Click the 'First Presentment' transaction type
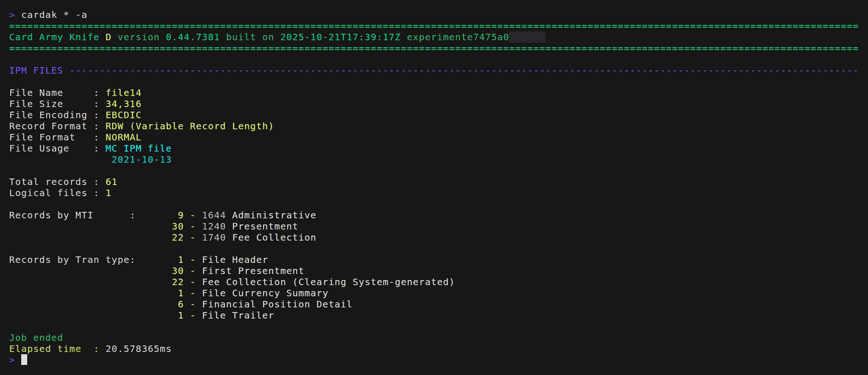Screen dimensions: 868x375 [253, 271]
